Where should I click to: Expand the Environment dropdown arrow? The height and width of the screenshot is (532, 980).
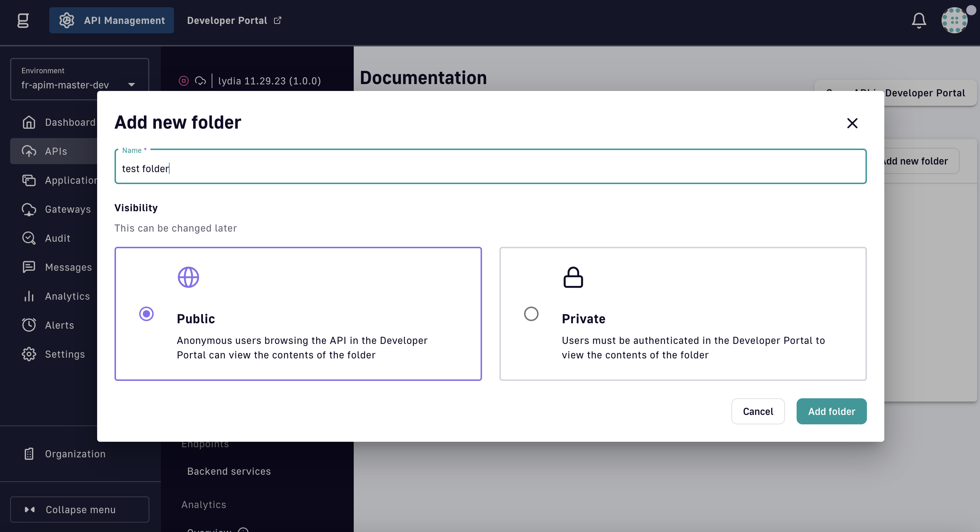point(132,85)
